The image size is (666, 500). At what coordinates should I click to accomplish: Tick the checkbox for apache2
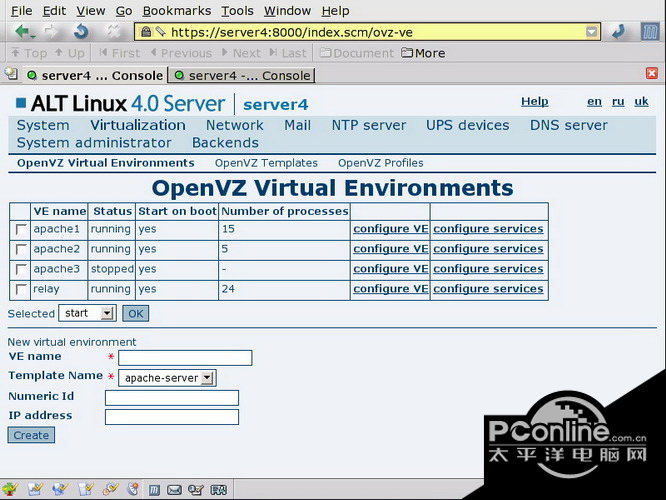point(20,249)
